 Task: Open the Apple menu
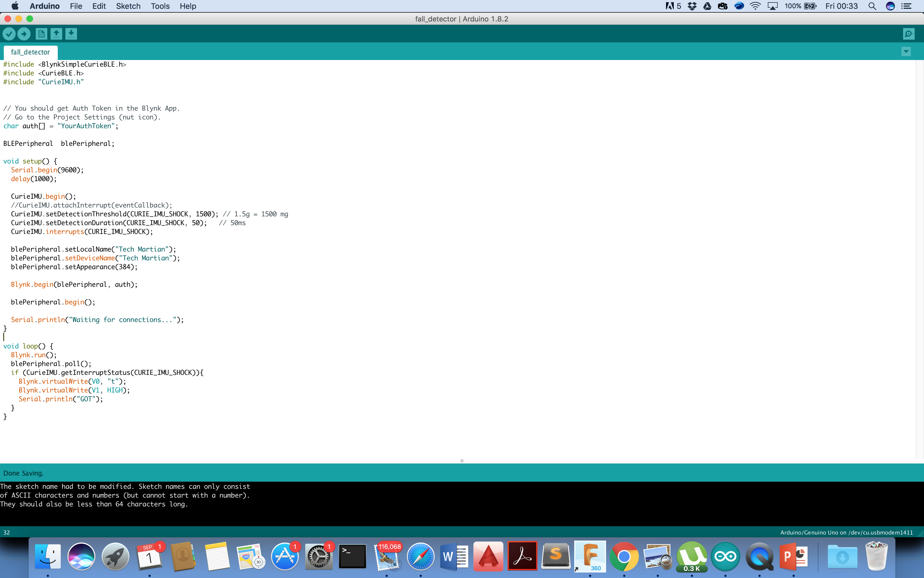(15, 6)
